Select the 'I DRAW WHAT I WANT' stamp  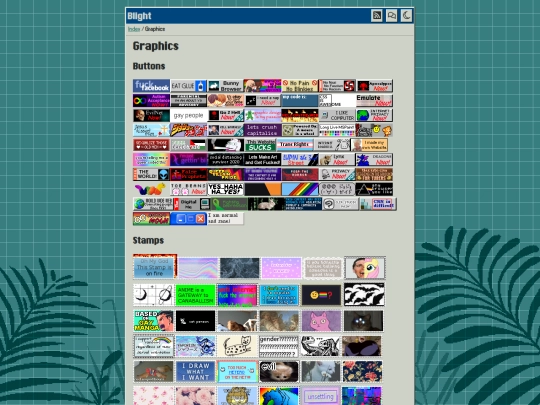(x=195, y=372)
